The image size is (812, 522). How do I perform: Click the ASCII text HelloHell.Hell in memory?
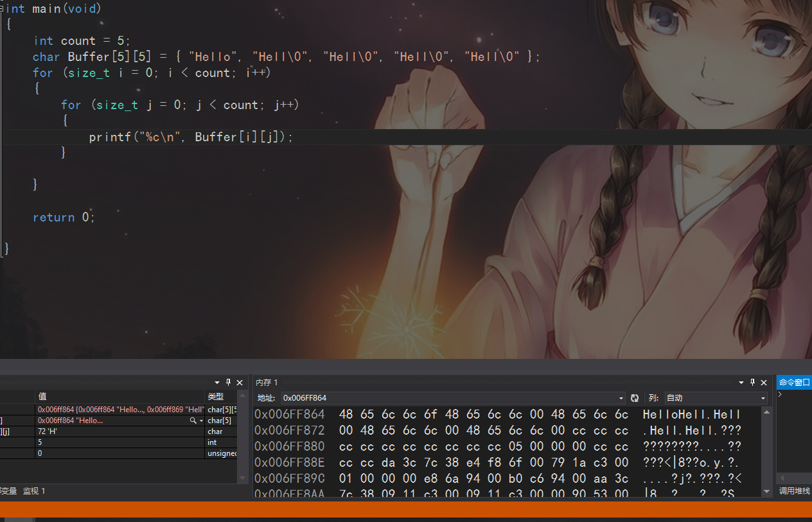tap(692, 414)
